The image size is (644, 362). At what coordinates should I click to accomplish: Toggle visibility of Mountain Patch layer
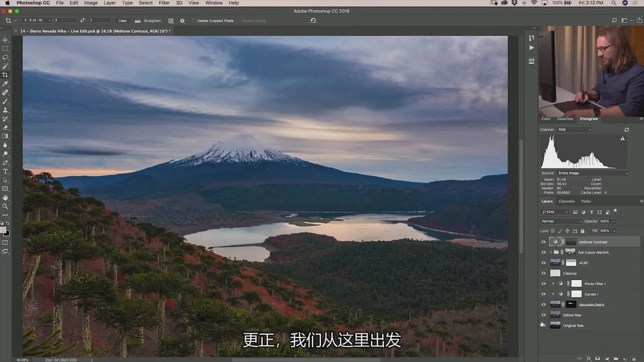click(x=543, y=304)
